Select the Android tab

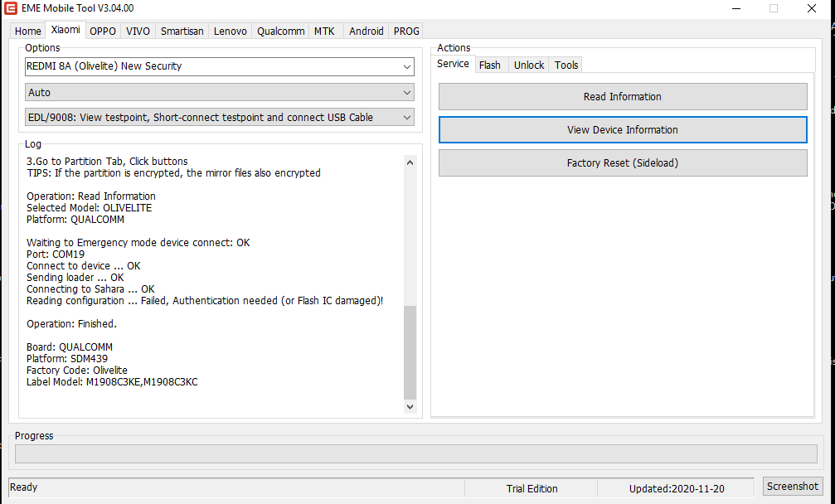click(x=367, y=31)
